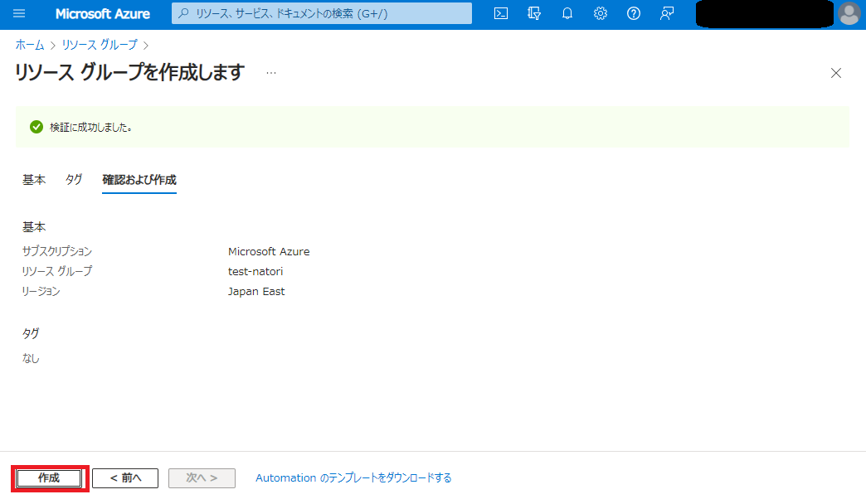Image resolution: width=866 pixels, height=504 pixels.
Task: Click the Japan East region value
Action: click(256, 292)
